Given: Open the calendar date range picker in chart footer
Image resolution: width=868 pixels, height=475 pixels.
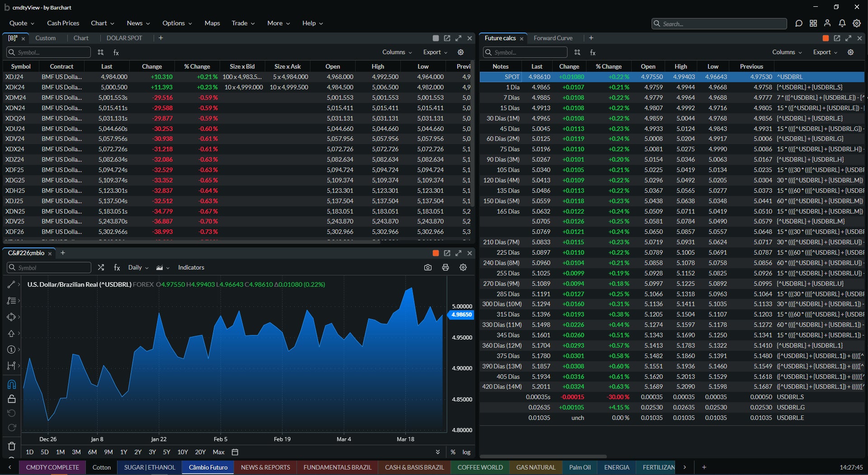Looking at the screenshot, I should (235, 452).
